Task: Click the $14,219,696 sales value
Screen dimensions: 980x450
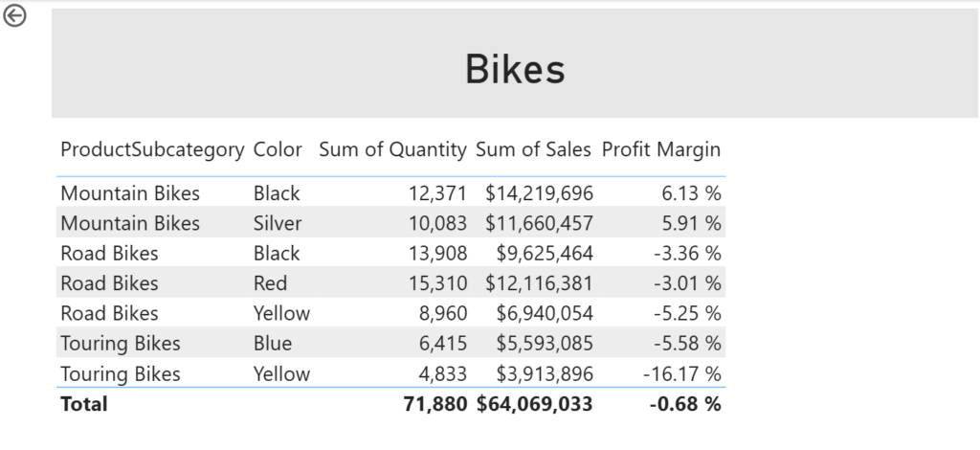Action: click(539, 193)
